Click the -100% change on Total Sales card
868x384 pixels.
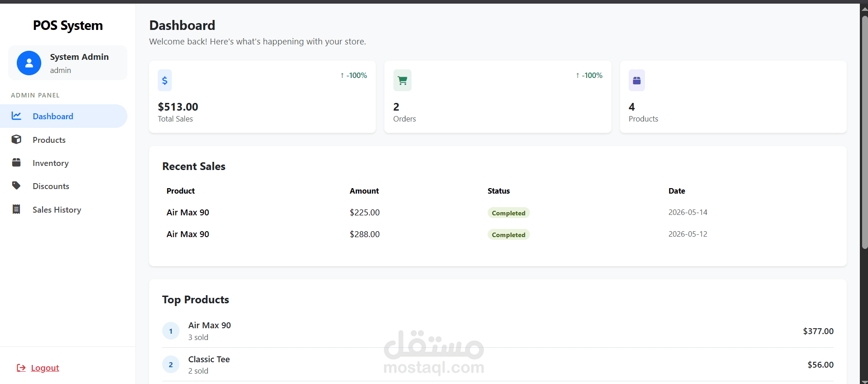354,75
